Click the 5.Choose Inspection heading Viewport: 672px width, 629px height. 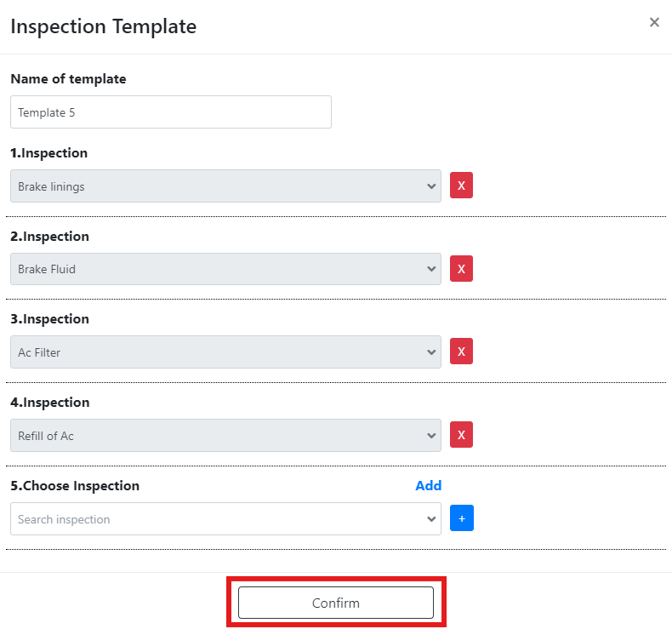[x=75, y=485]
